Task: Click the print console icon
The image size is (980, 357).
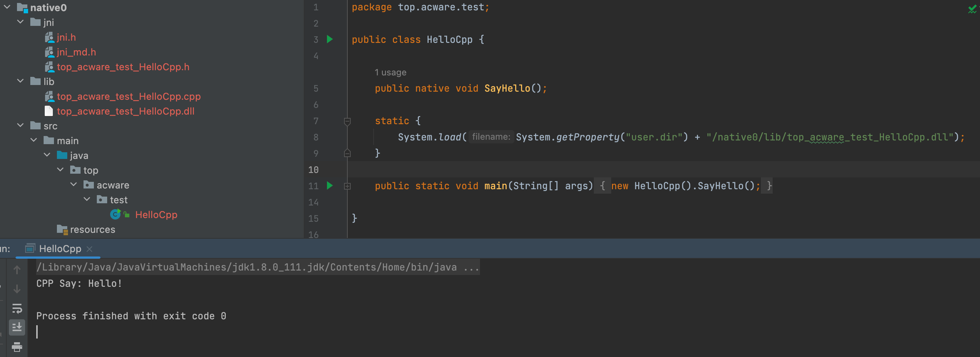Action: pos(17,347)
